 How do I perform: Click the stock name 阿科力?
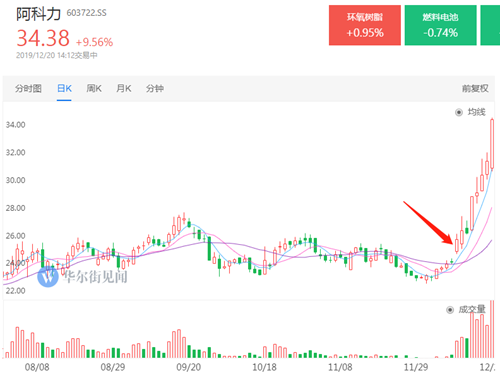click(x=38, y=14)
